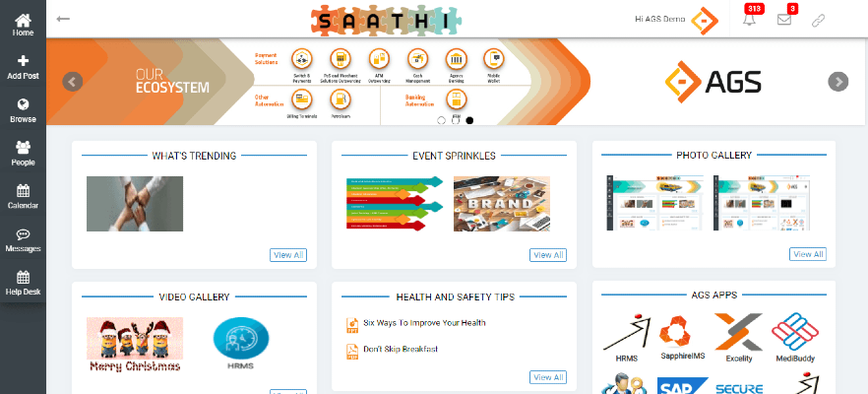Select Add Post in sidebar
This screenshot has width=868, height=394.
[23, 67]
